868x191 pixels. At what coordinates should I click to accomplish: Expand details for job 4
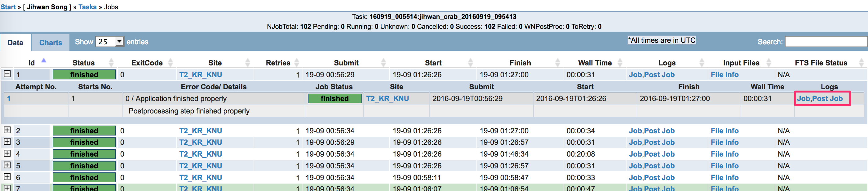click(x=7, y=153)
